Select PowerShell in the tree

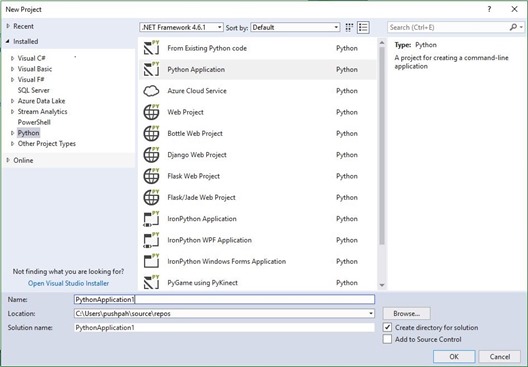click(x=34, y=122)
